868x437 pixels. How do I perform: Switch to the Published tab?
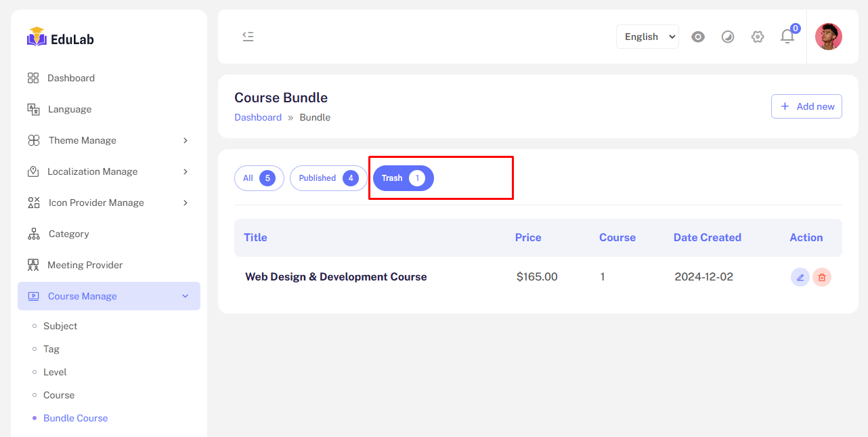328,178
